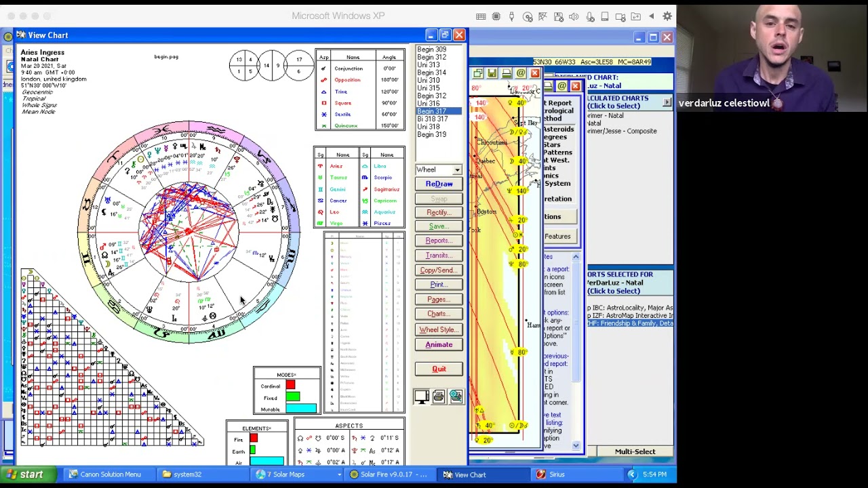Click the Save... button
The width and height of the screenshot is (868, 488).
[x=439, y=226]
